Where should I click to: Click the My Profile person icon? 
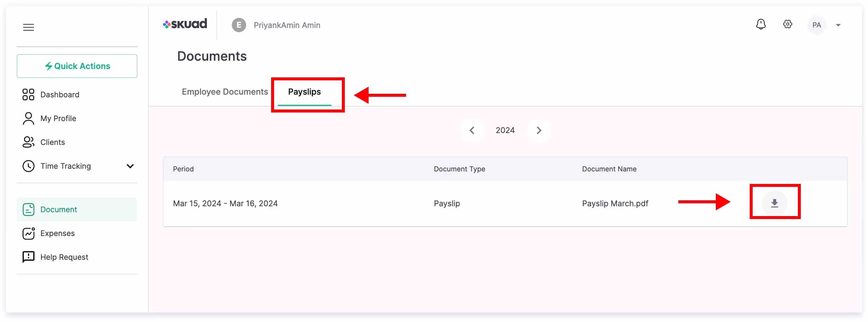[x=28, y=118]
